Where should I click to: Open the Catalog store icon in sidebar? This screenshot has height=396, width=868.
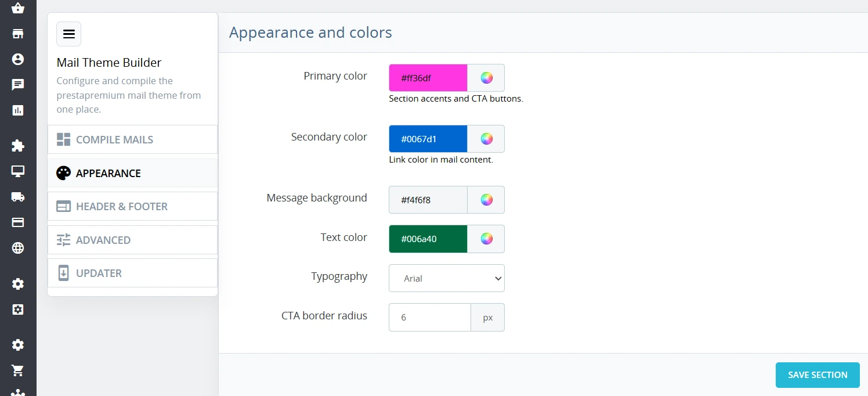(18, 34)
